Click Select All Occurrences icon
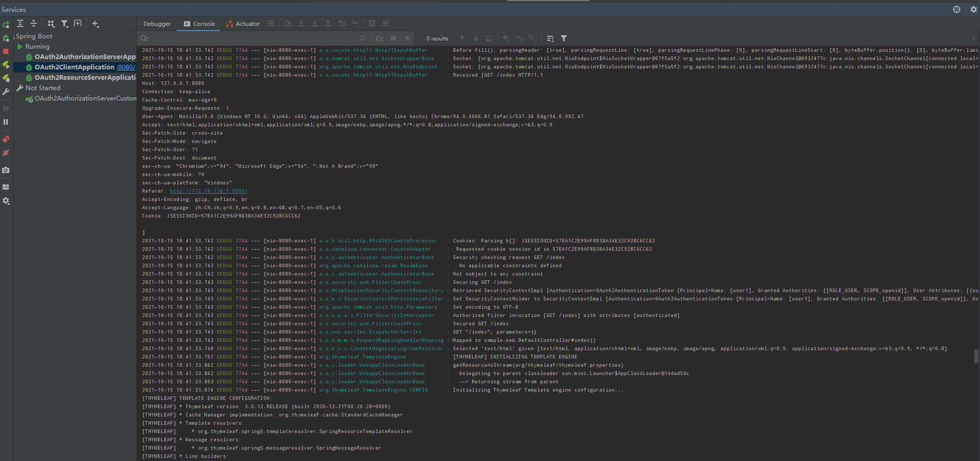The width and height of the screenshot is (980, 461). click(533, 38)
